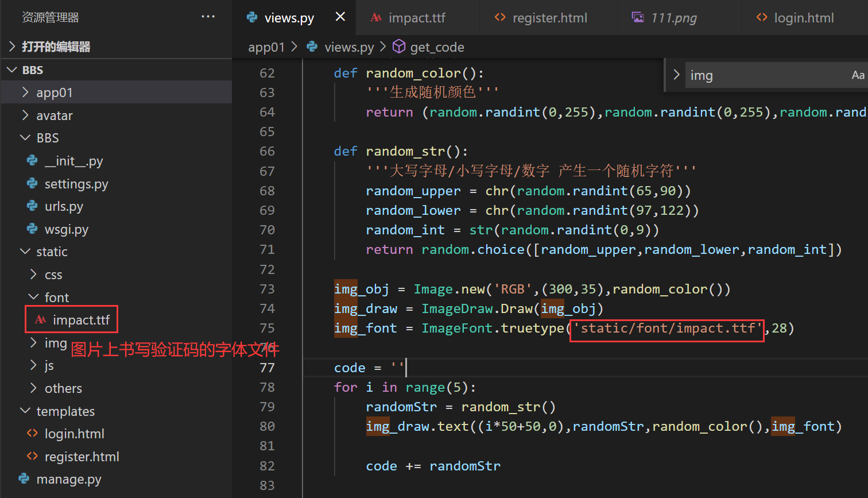Switch to the impact.ttf tab
The height and width of the screenshot is (498, 868).
point(417,18)
